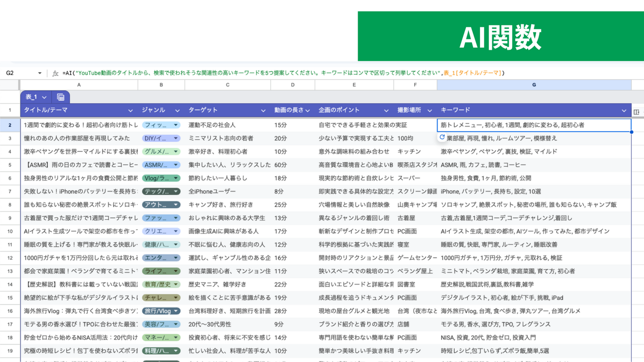This screenshot has height=362, width=644.
Task: Open the タイトル/テーマ column header dropdown
Action: 130,111
